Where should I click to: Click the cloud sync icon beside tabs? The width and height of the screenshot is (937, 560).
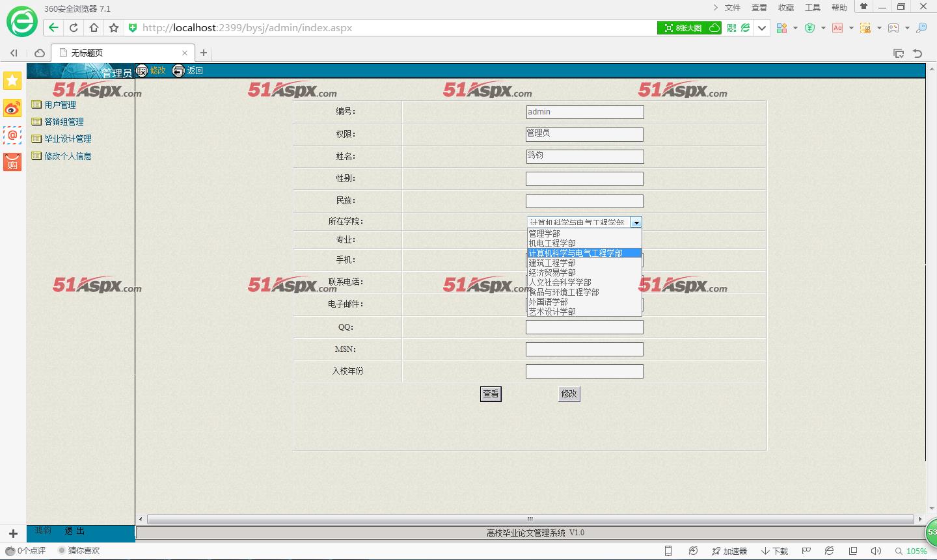pyautogui.click(x=40, y=53)
